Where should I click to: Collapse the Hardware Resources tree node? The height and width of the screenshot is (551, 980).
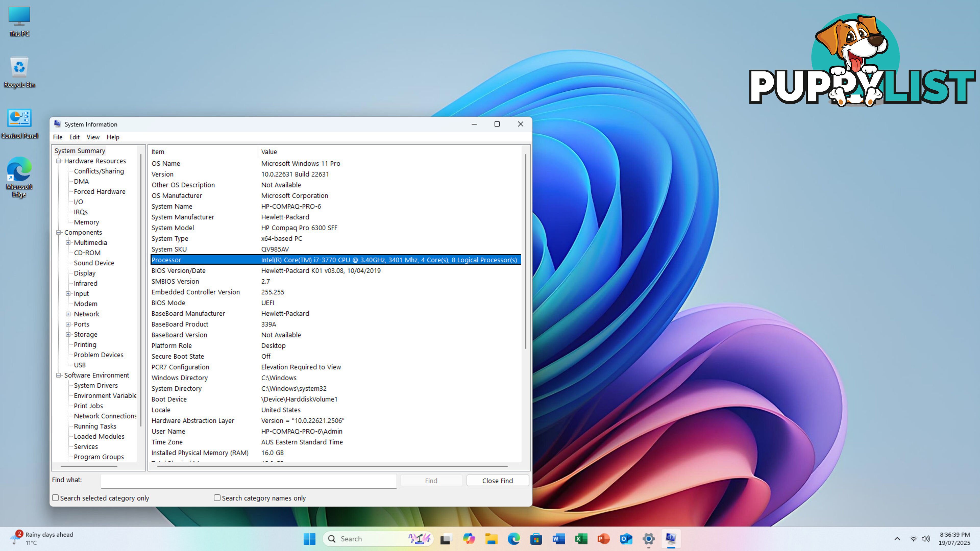59,161
